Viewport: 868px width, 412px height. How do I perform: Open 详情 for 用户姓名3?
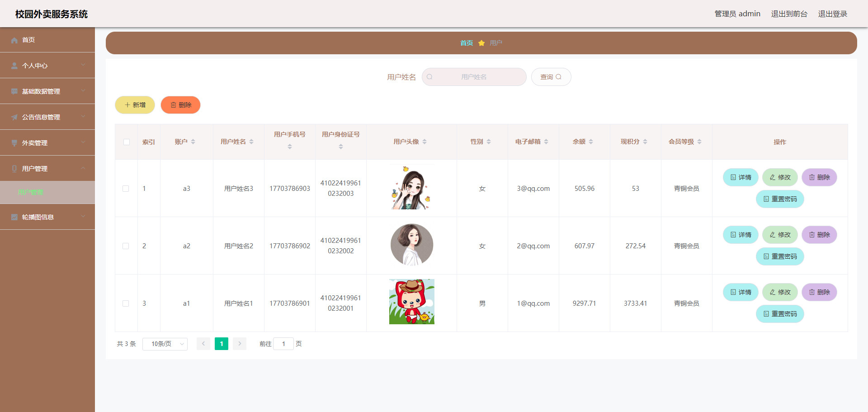coord(741,177)
